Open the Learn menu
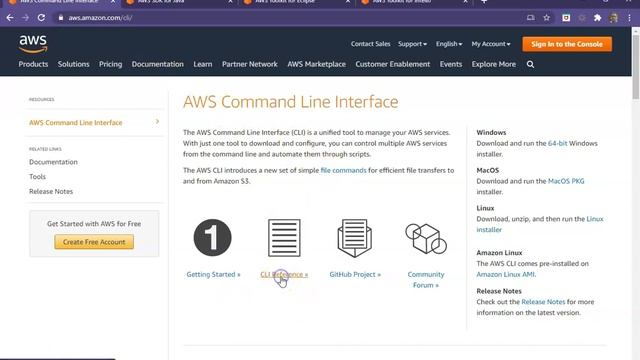Viewport: 640px width, 360px height. tap(203, 64)
